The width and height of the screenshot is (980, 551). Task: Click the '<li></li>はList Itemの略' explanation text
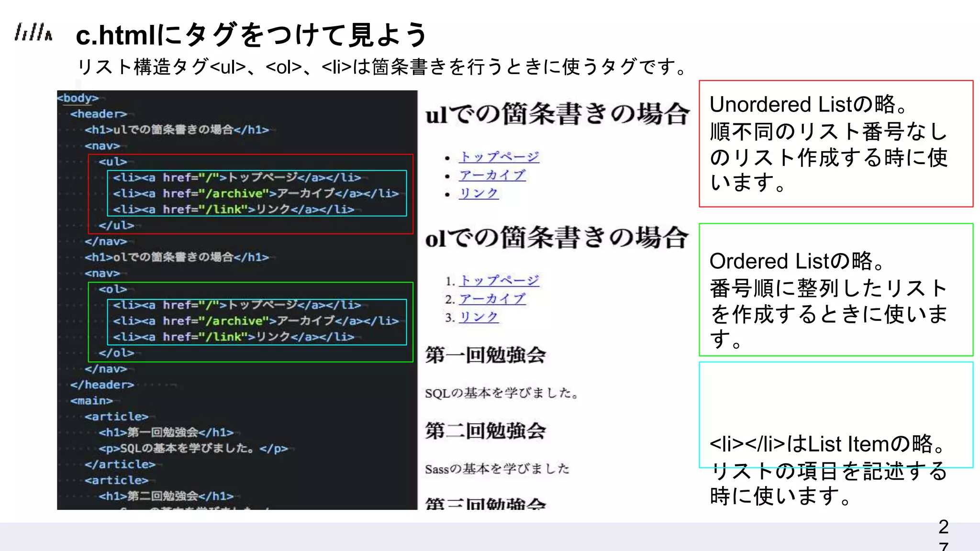[x=828, y=470]
